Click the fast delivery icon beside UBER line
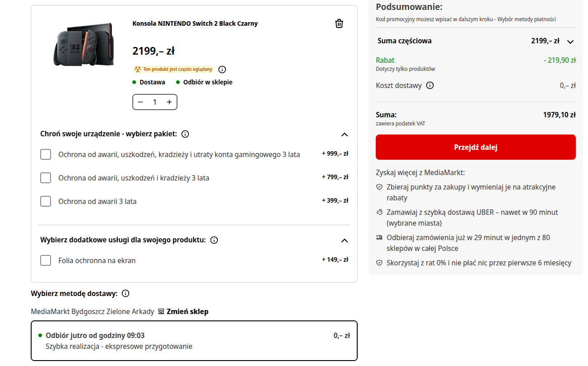 [379, 212]
